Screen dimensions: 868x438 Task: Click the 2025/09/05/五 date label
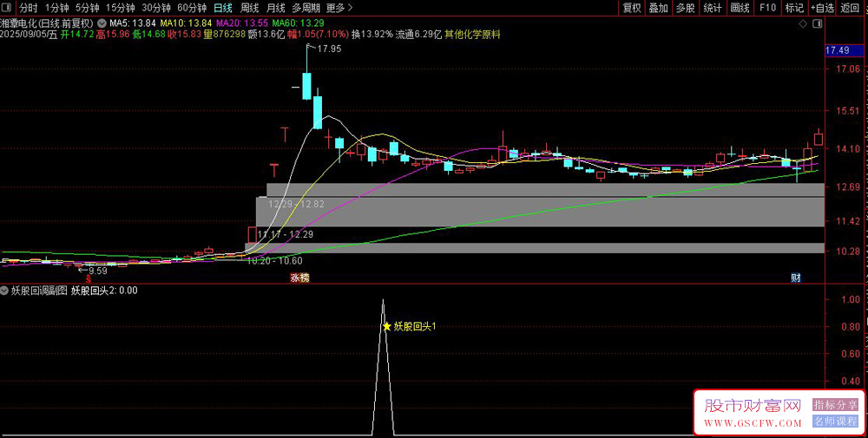click(29, 35)
